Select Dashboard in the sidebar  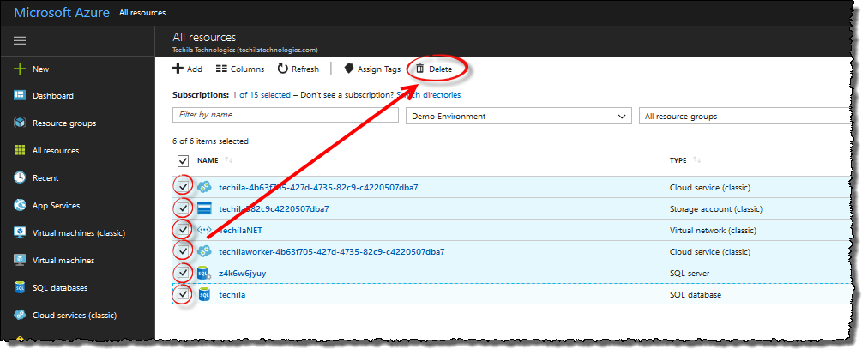click(x=53, y=96)
